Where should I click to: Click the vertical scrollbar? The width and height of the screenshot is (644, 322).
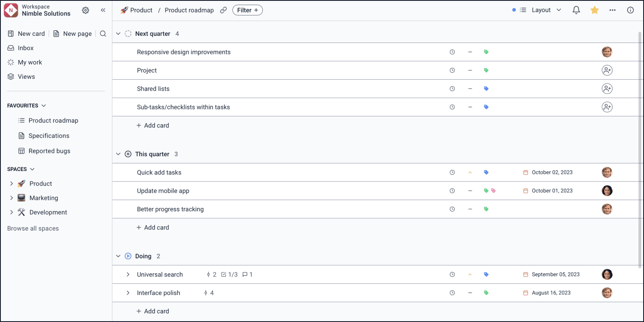coord(640,150)
